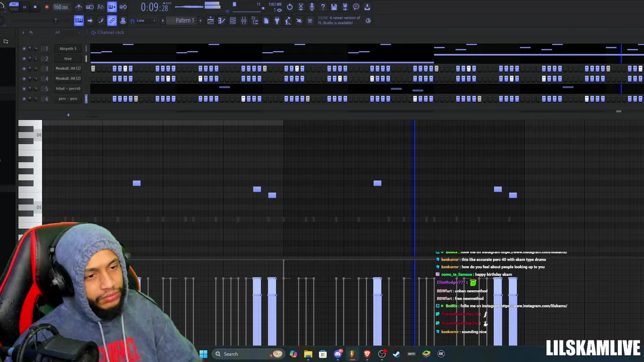This screenshot has height=362, width=644.
Task: Mute the perc - perc channel
Action: [x=24, y=99]
